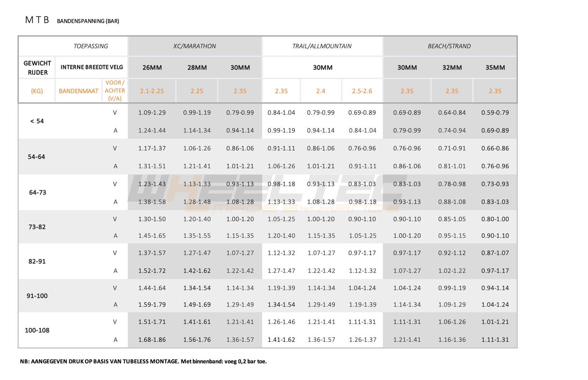Click the "VOOR / ACHTER (V/A)" label

coord(115,91)
